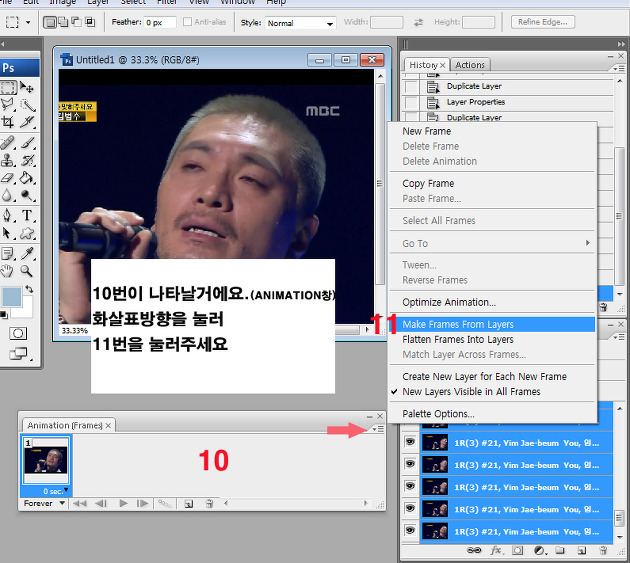Open the tool preset picker arrow

[28, 22]
